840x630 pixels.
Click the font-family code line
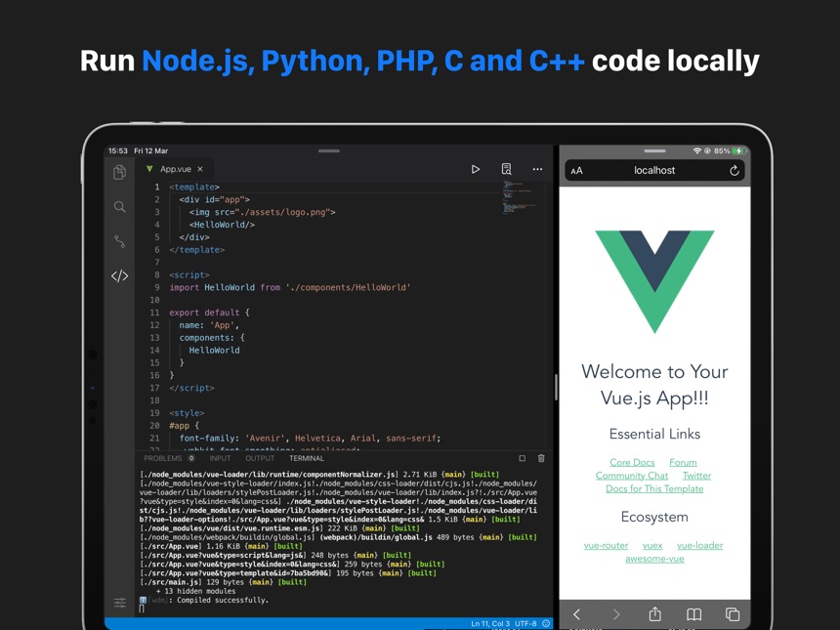(310, 439)
